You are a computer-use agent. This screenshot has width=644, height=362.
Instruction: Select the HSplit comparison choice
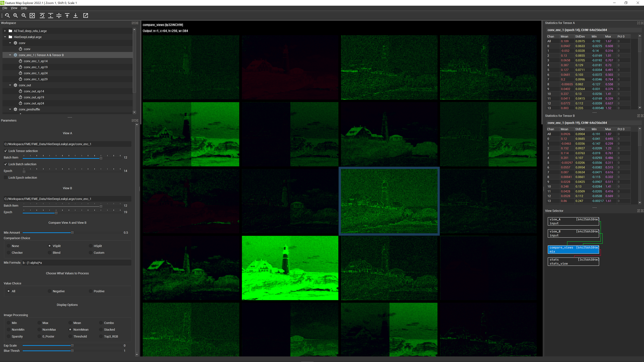[91, 246]
